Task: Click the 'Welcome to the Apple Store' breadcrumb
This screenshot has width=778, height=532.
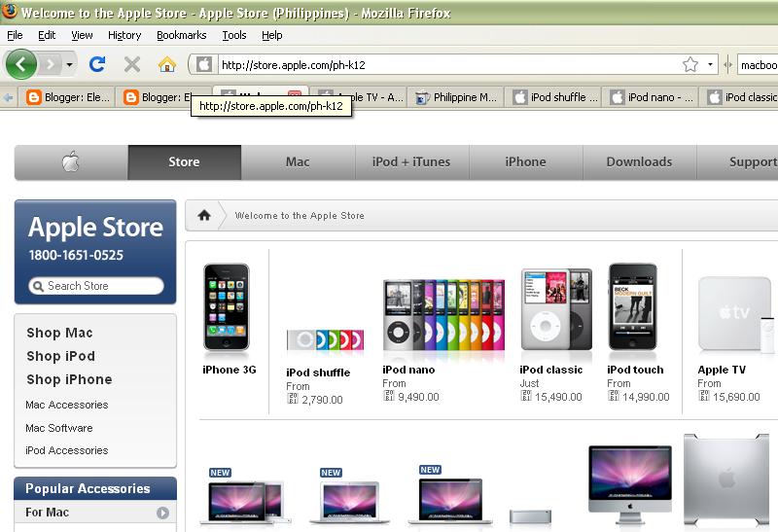Action: coord(300,215)
